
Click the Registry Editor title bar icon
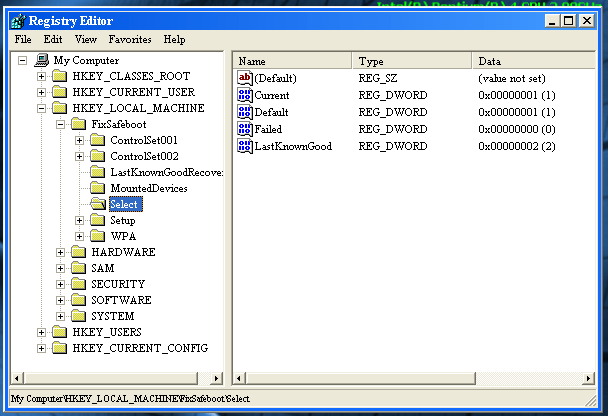[x=18, y=21]
